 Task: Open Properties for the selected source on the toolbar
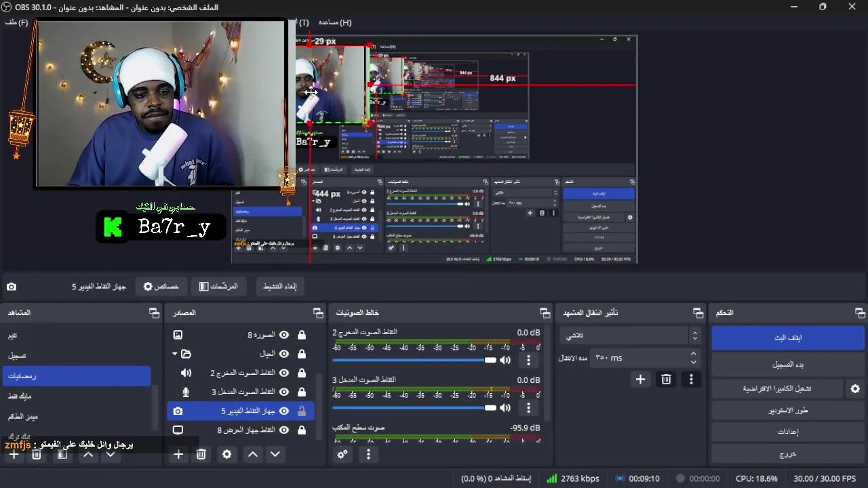(x=161, y=287)
